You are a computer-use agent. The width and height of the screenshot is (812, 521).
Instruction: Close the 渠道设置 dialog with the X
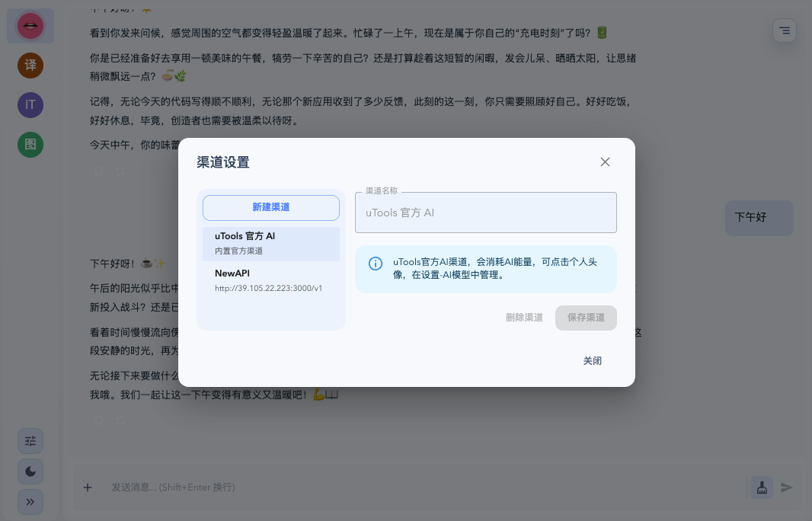[605, 161]
